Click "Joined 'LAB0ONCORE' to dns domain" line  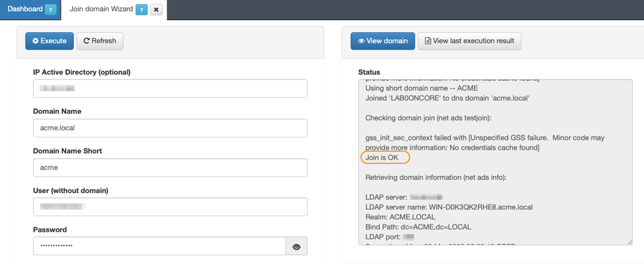(447, 98)
